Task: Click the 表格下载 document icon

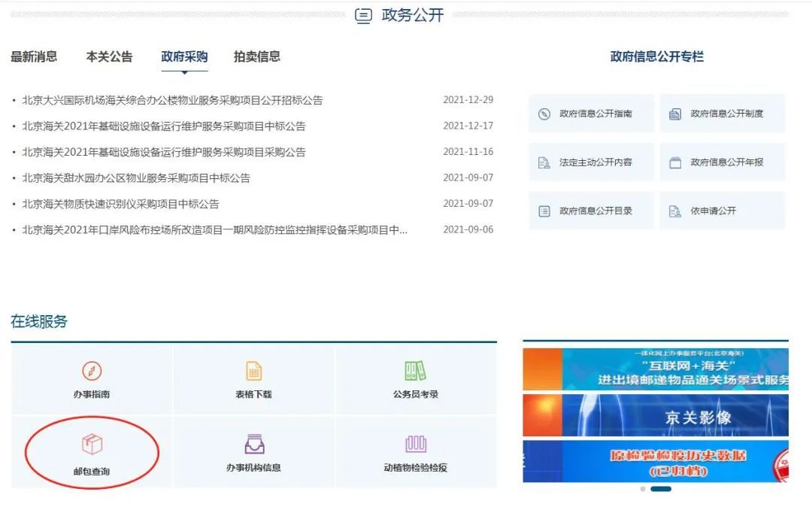Action: coord(254,371)
